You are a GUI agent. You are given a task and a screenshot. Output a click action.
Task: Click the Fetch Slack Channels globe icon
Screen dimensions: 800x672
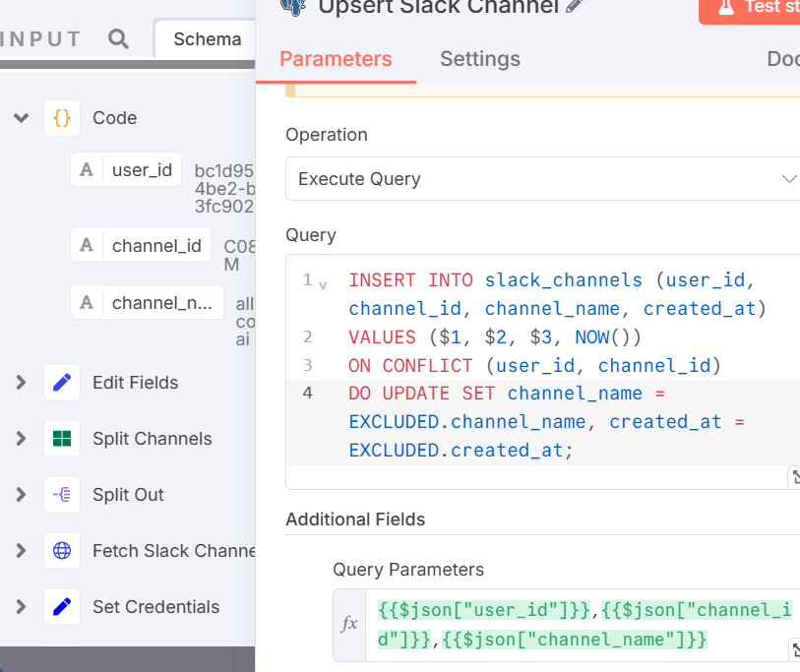click(62, 551)
